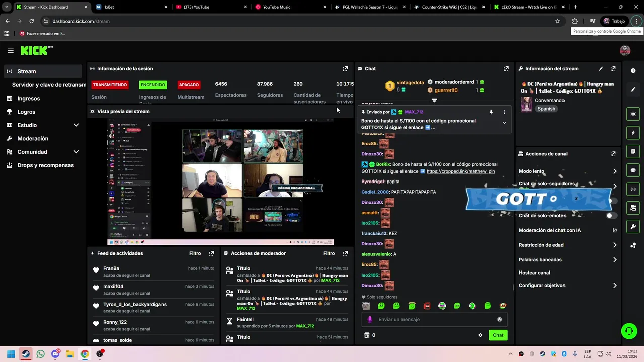The image size is (644, 362).
Task: Open Filtro in Acciones de moderador
Action: (329, 253)
